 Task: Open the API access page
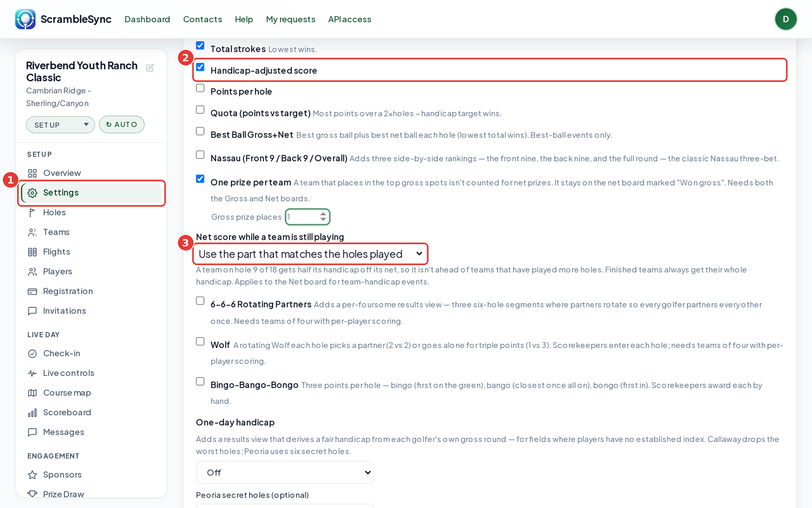[350, 19]
